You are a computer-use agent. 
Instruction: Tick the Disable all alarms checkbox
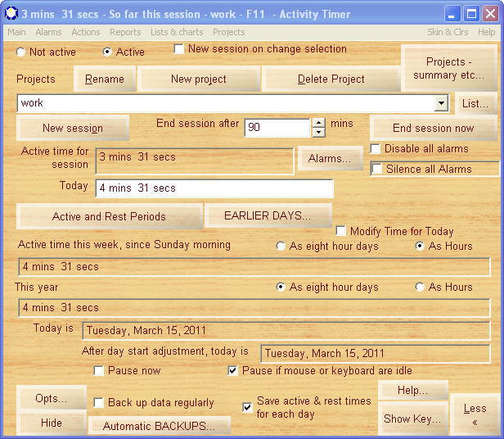point(375,149)
